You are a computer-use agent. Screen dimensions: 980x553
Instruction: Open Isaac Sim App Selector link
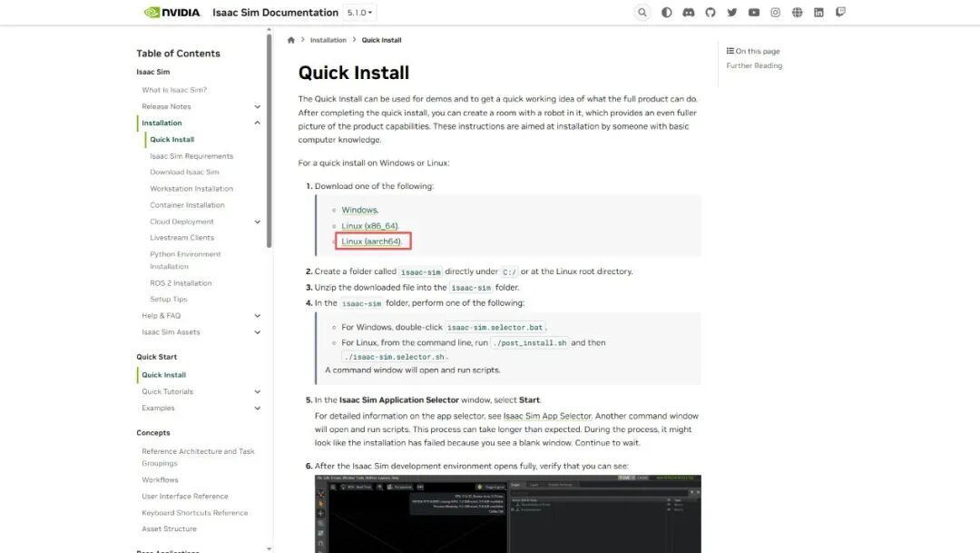coord(547,416)
